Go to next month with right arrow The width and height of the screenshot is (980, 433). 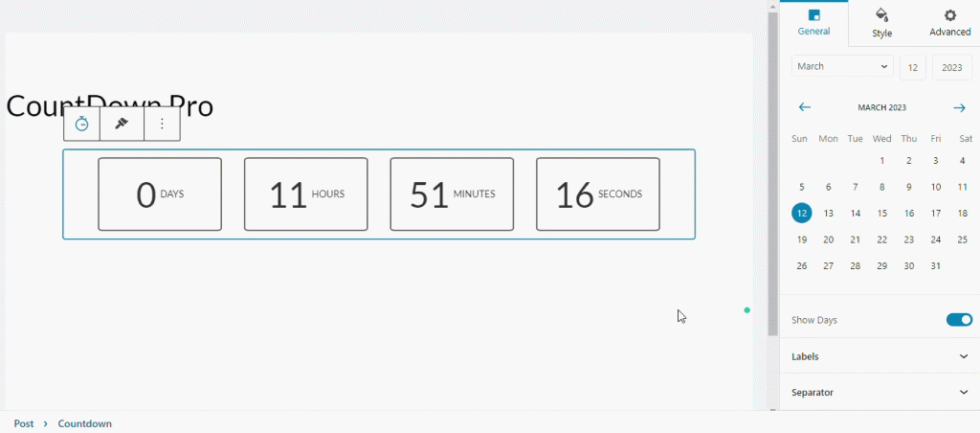click(959, 107)
